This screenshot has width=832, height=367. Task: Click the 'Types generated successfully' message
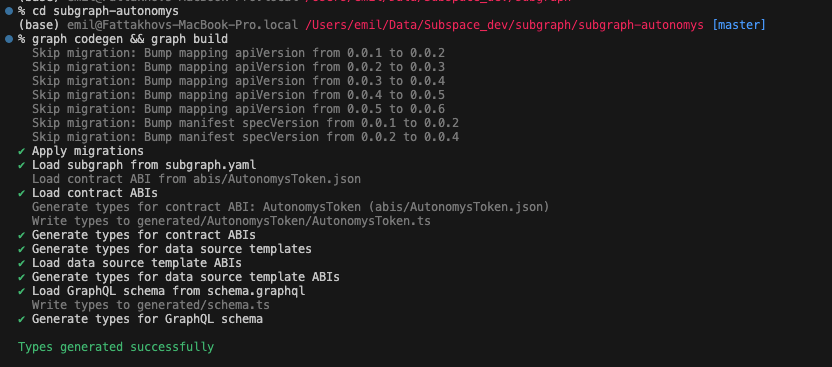tap(116, 347)
